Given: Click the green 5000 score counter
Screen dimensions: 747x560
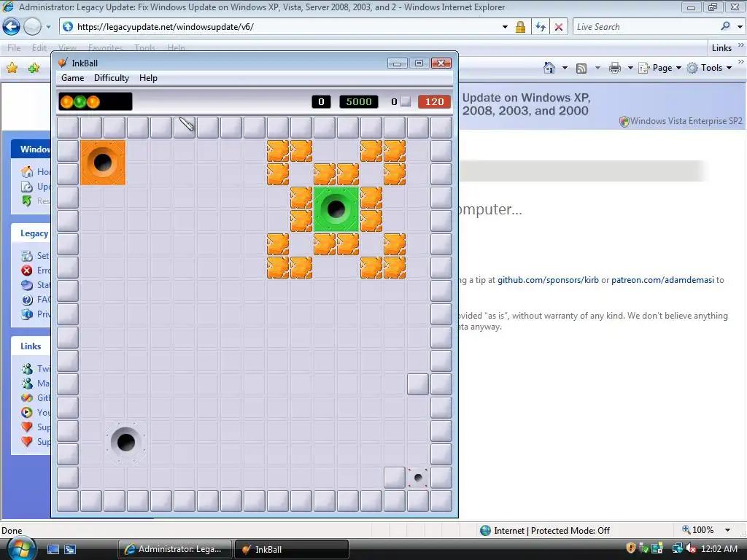Looking at the screenshot, I should click(358, 101).
